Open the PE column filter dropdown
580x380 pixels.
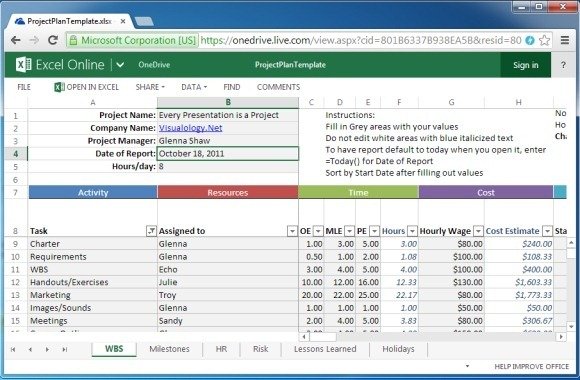coord(374,231)
